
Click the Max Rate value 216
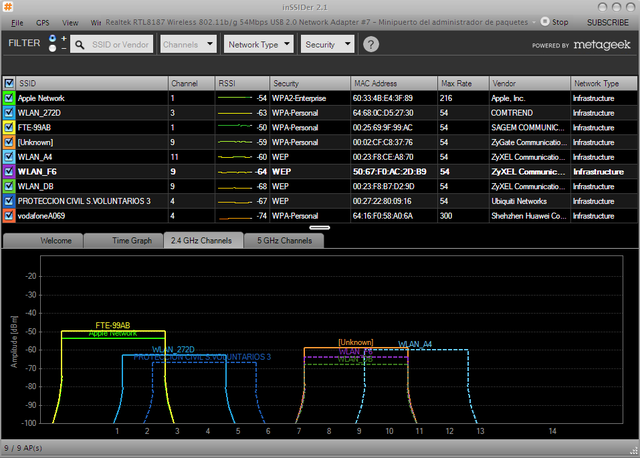446,98
